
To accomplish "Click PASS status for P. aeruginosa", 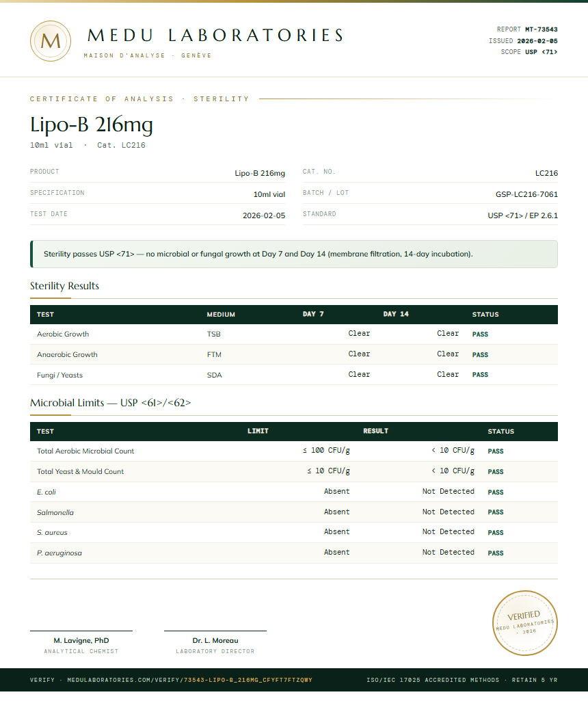I will pyautogui.click(x=496, y=553).
